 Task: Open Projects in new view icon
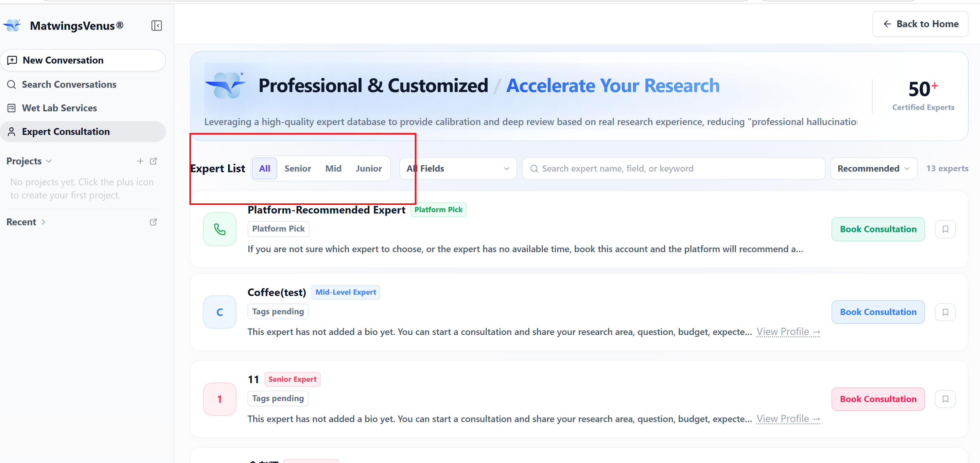pyautogui.click(x=153, y=161)
